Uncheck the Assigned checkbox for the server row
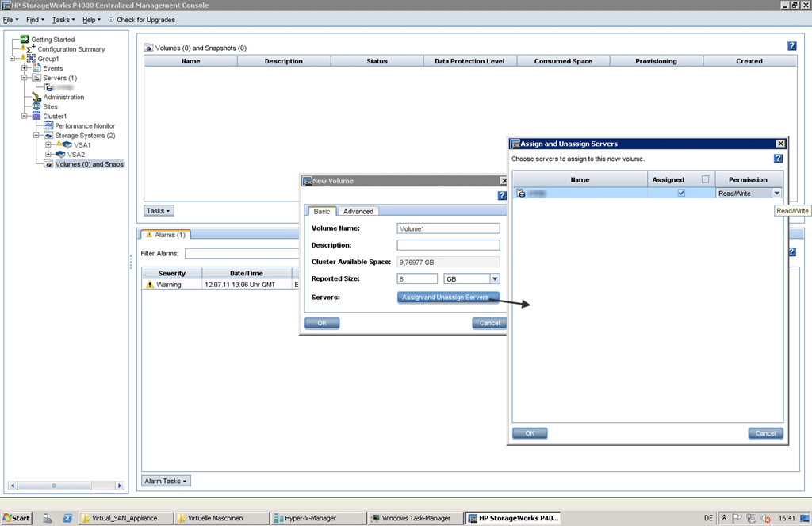Viewport: 812px width, 526px height. (x=681, y=193)
